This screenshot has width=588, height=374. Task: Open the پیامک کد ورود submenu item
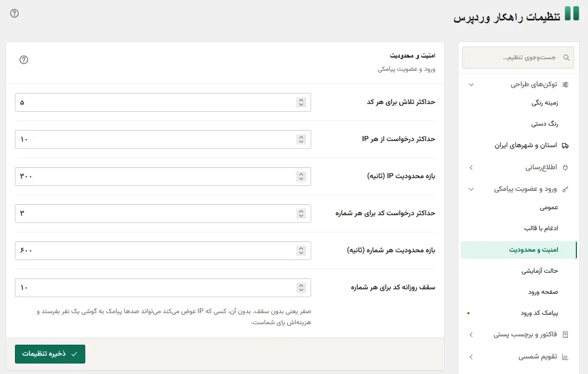click(539, 313)
